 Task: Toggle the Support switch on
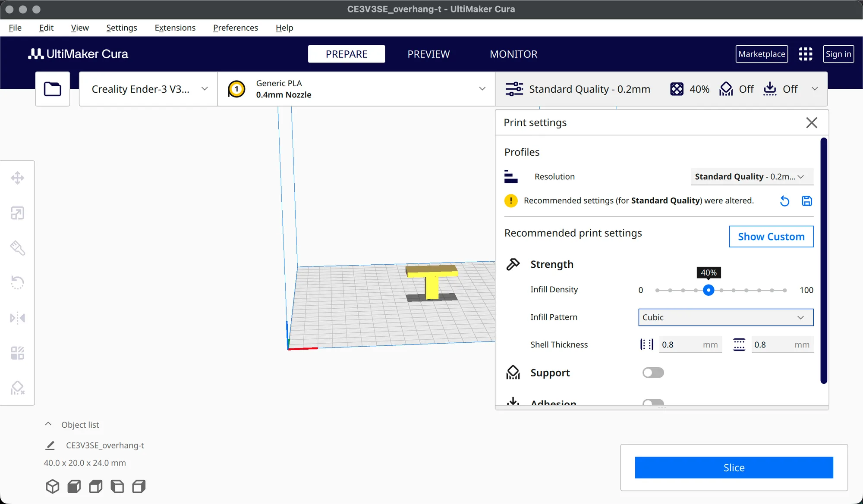tap(653, 373)
